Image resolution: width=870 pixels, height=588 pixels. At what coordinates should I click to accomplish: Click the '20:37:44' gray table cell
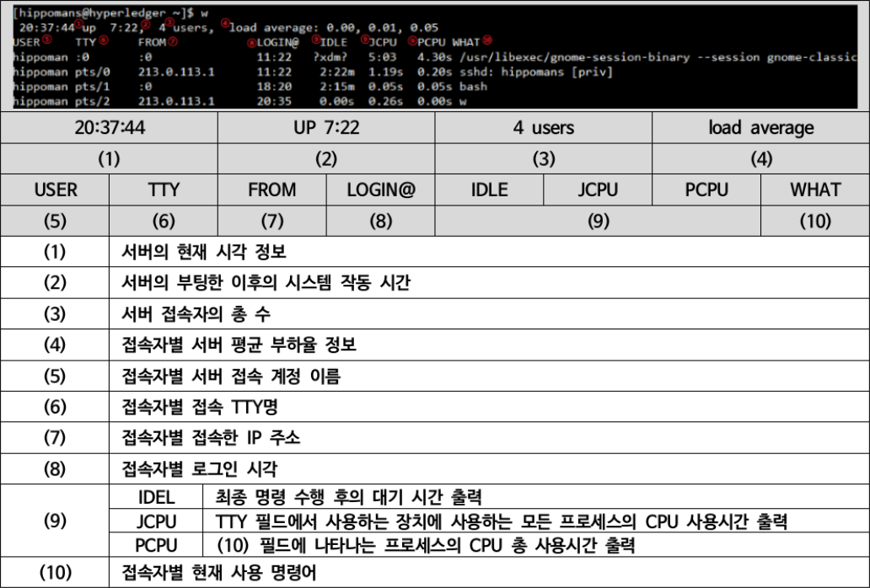110,128
